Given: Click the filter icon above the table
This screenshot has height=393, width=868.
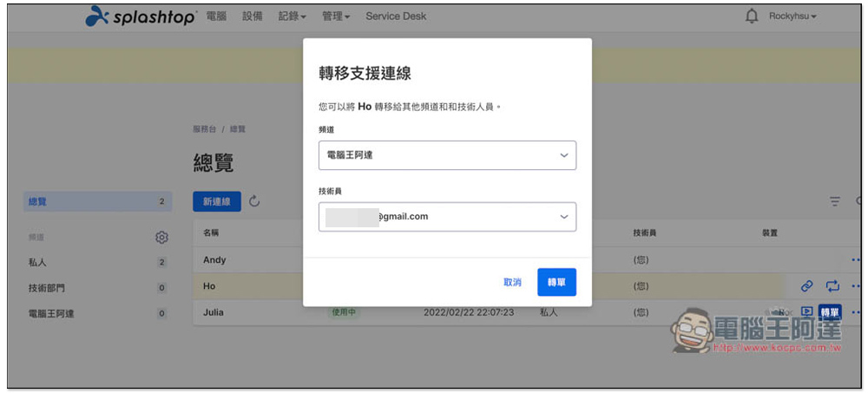Looking at the screenshot, I should point(834,201).
